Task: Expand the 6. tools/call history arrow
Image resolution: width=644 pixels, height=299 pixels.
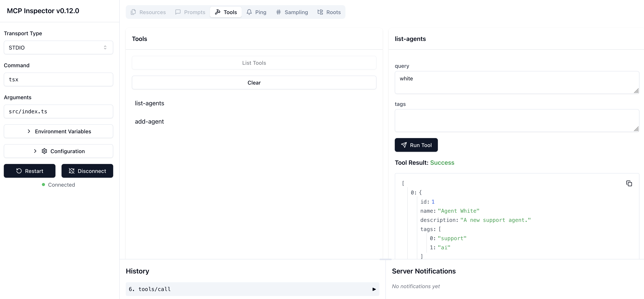Action: click(374, 289)
